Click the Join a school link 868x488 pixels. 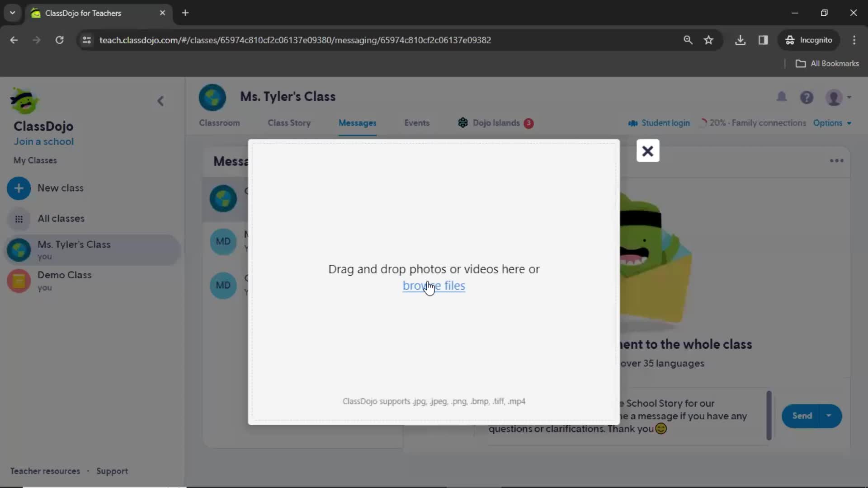tap(43, 141)
